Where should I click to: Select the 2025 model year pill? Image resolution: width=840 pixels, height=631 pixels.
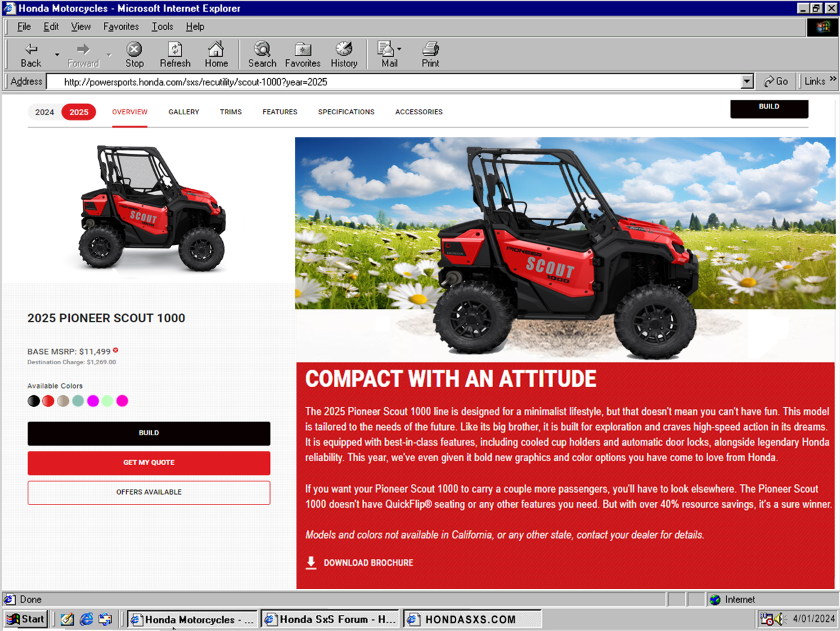tap(79, 112)
